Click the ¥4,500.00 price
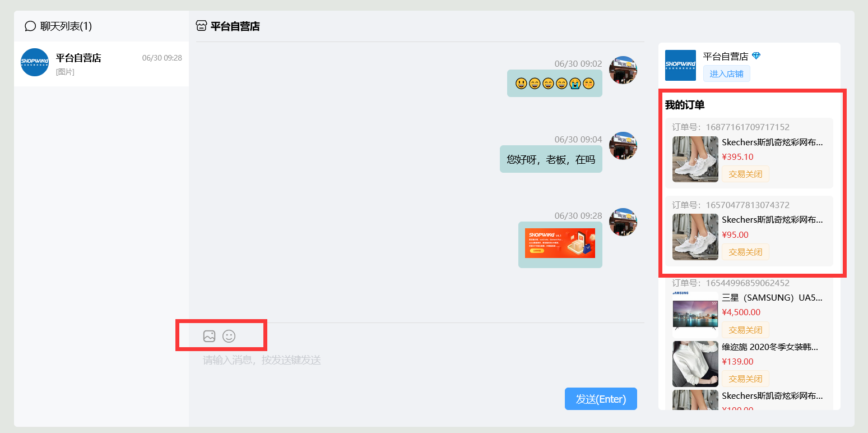 click(741, 312)
